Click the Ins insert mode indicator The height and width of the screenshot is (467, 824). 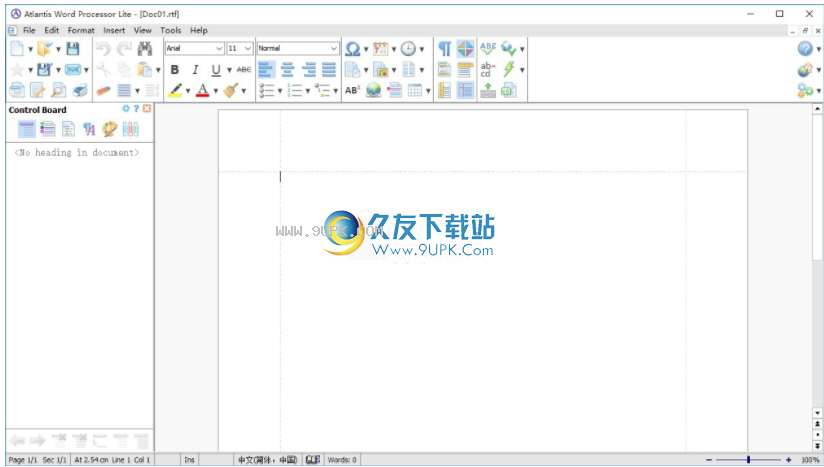(190, 460)
